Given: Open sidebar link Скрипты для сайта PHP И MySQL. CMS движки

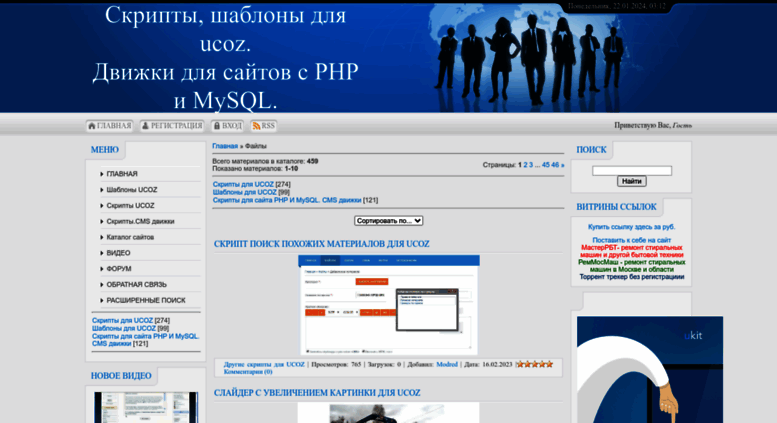Looking at the screenshot, I should pyautogui.click(x=146, y=340).
